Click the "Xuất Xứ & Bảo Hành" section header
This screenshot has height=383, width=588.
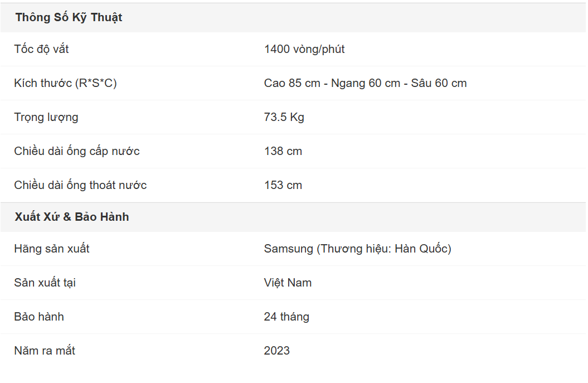(x=72, y=217)
